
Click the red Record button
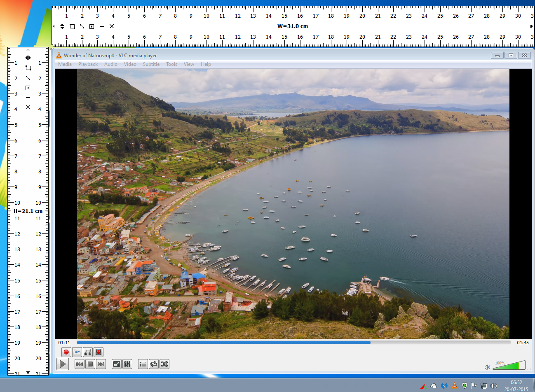pos(66,352)
